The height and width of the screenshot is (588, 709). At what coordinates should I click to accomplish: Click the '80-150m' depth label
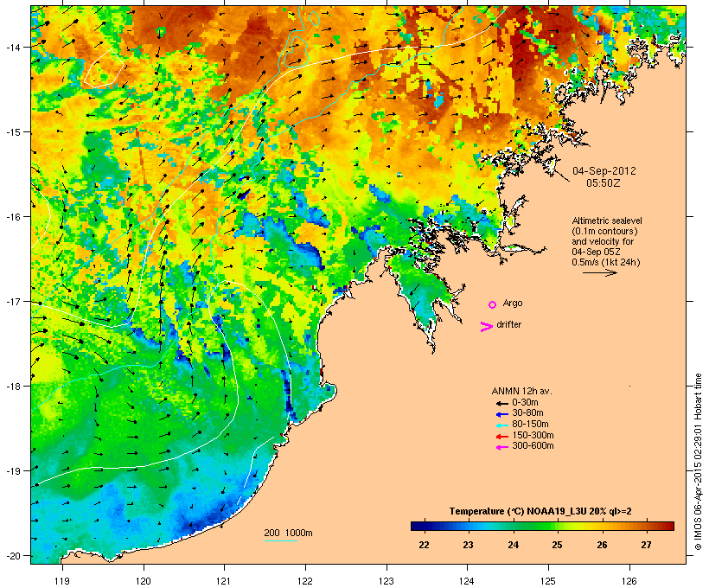coord(530,425)
